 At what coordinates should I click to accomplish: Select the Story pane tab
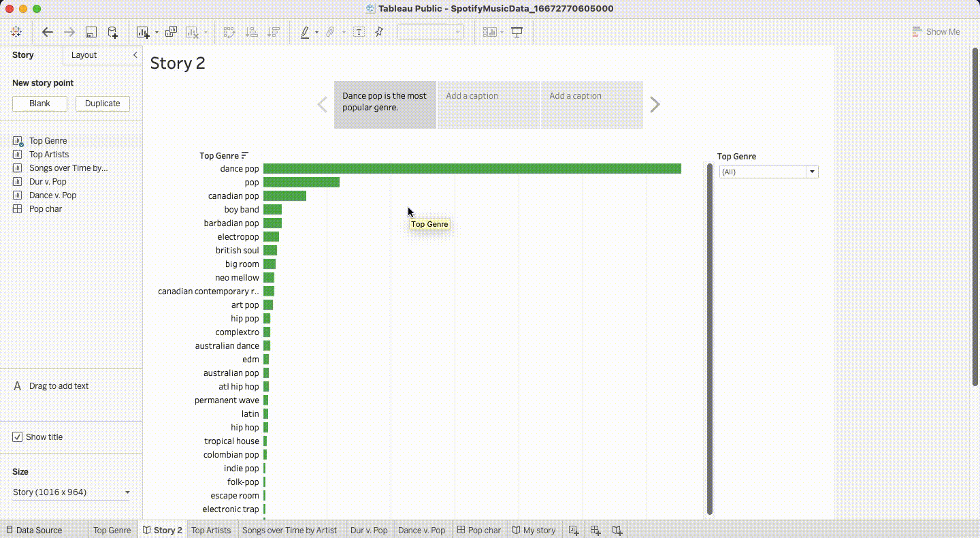click(23, 55)
